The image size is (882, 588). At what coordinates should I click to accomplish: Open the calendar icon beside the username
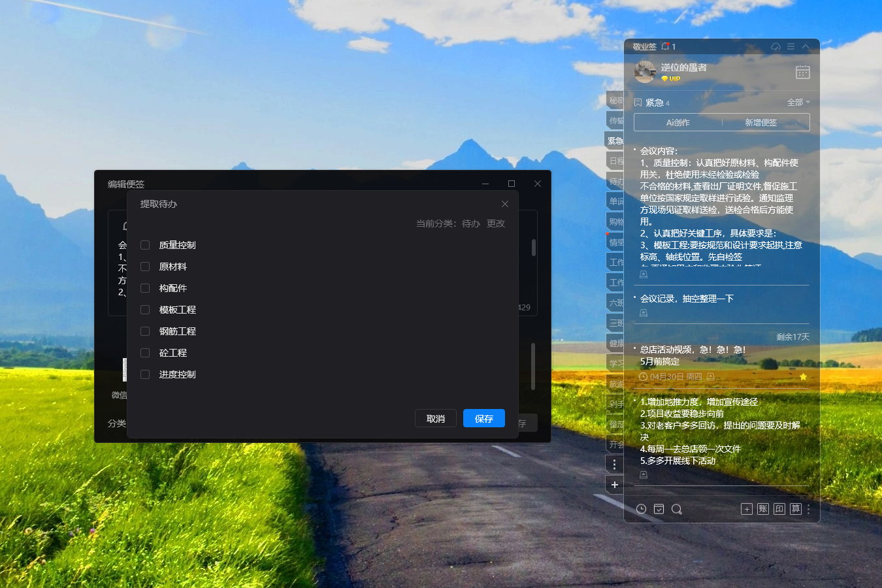click(x=802, y=72)
